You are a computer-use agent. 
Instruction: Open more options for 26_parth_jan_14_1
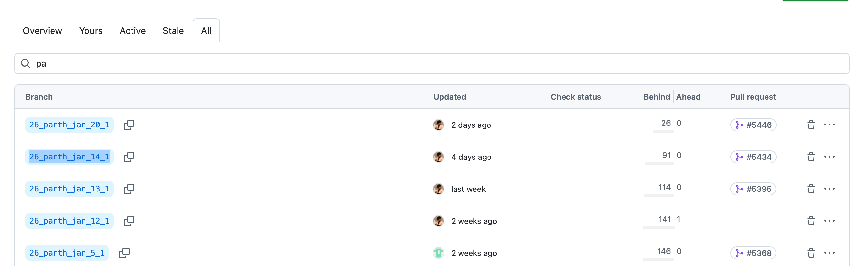click(x=829, y=157)
